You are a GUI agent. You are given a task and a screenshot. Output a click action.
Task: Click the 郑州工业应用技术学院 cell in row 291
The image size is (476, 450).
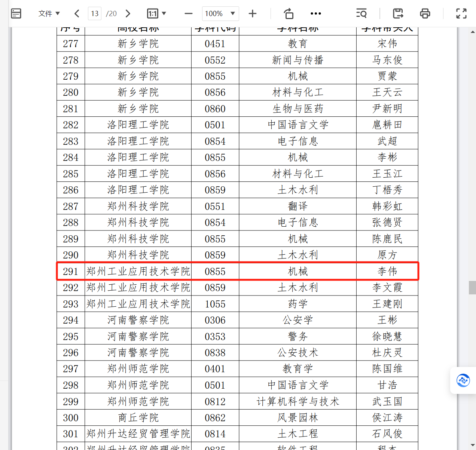click(138, 271)
